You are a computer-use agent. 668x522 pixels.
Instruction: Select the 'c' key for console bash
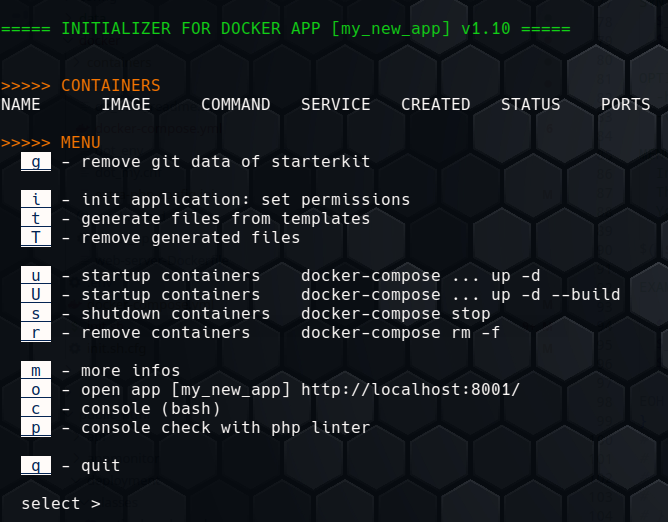pos(36,409)
